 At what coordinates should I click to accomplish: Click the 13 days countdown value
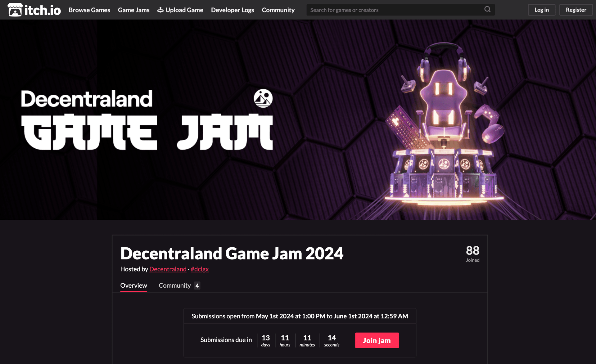click(266, 340)
